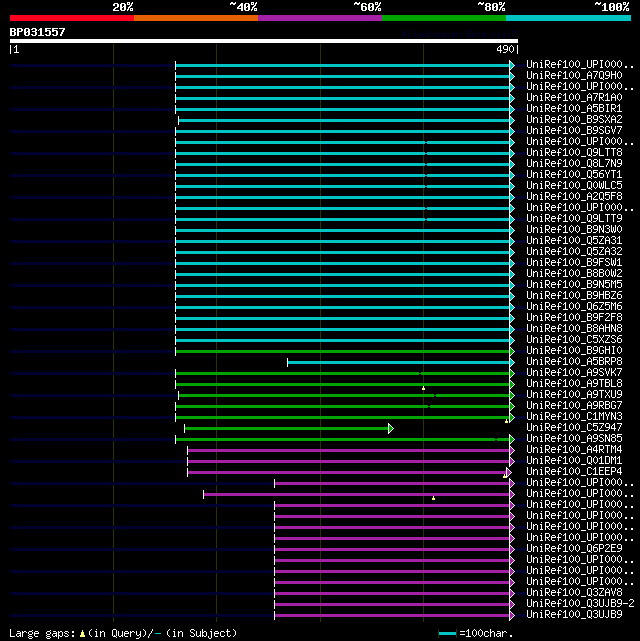Screen dimensions: 640x641
Task: Click the short green alignment bar of C5Z947
Action: pyautogui.click(x=286, y=428)
